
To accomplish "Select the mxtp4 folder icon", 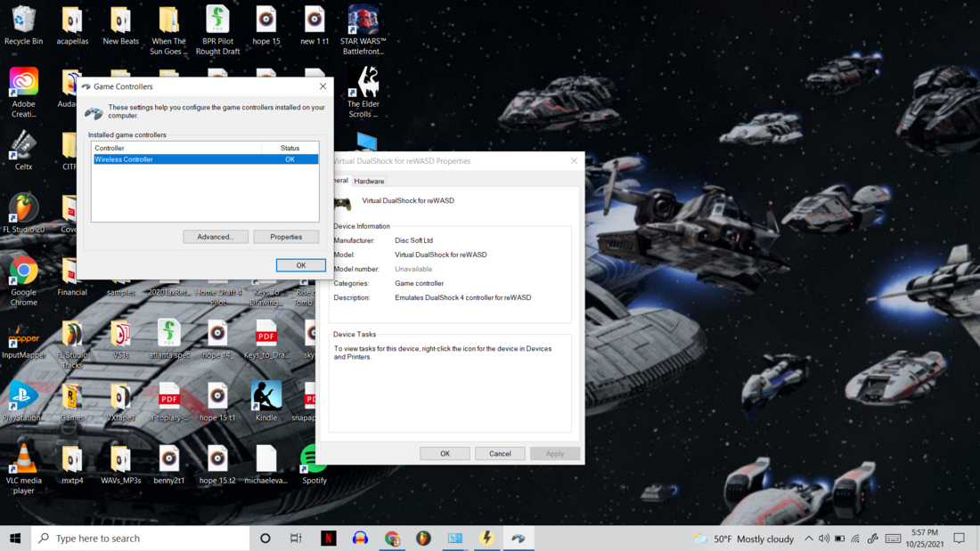I will coord(72,464).
